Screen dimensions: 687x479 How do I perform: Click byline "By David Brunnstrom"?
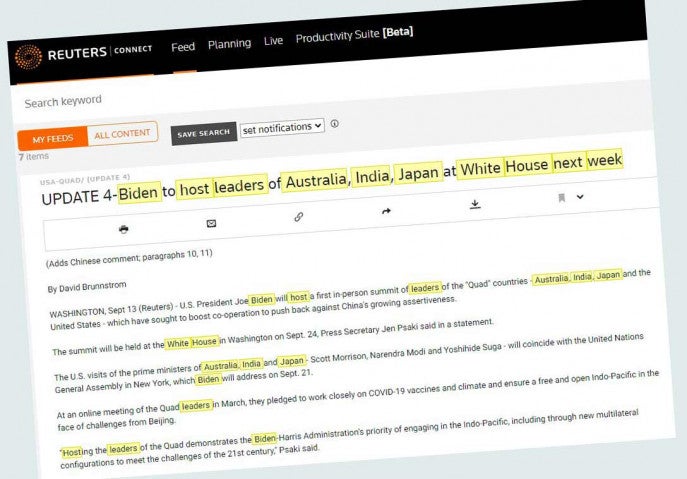click(x=87, y=287)
